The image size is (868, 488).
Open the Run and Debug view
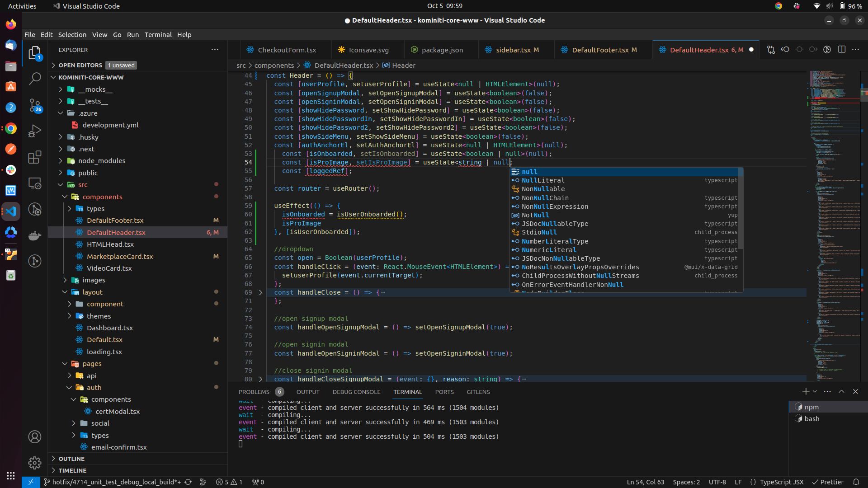(35, 131)
